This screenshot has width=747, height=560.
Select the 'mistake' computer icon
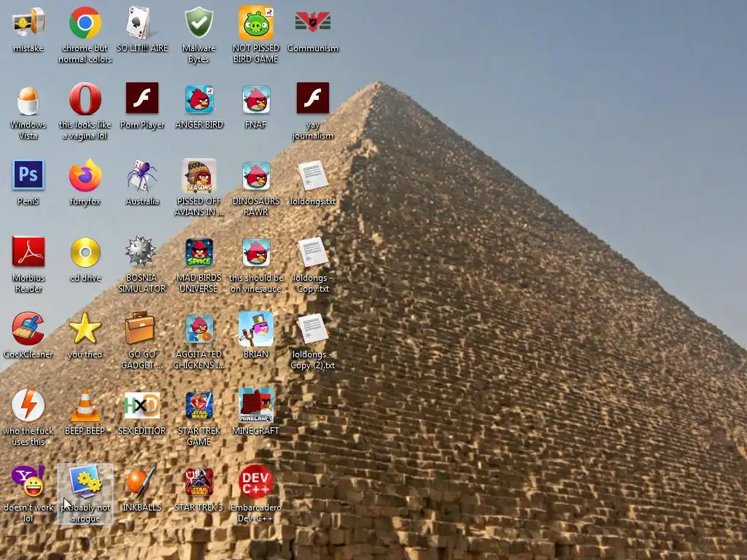pos(28,23)
